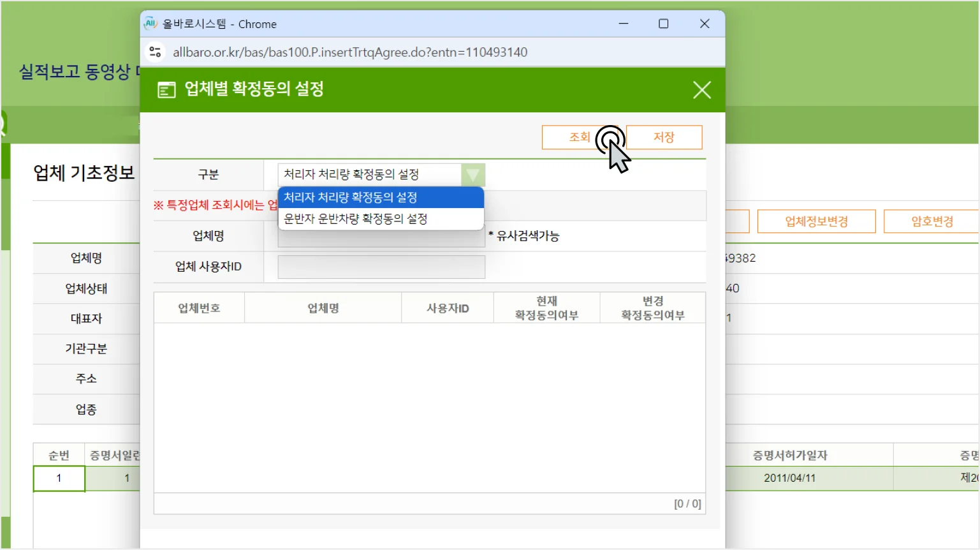Screen dimensions: 980x550
Task: Click the 현재 확정동의여부 column header
Action: pyautogui.click(x=546, y=308)
